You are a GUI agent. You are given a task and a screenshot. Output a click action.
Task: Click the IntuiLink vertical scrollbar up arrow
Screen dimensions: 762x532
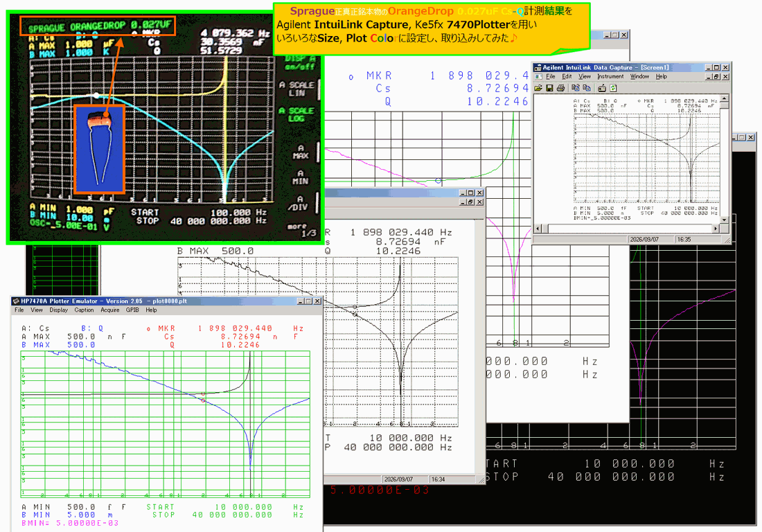(x=725, y=98)
